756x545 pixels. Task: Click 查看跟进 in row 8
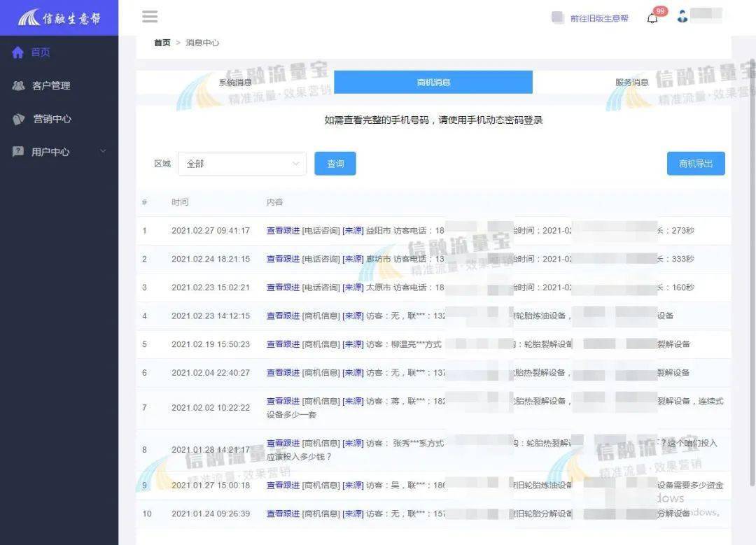pyautogui.click(x=283, y=444)
